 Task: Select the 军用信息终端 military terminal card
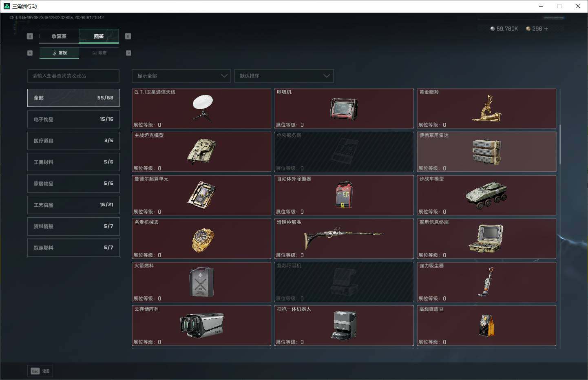coord(486,239)
